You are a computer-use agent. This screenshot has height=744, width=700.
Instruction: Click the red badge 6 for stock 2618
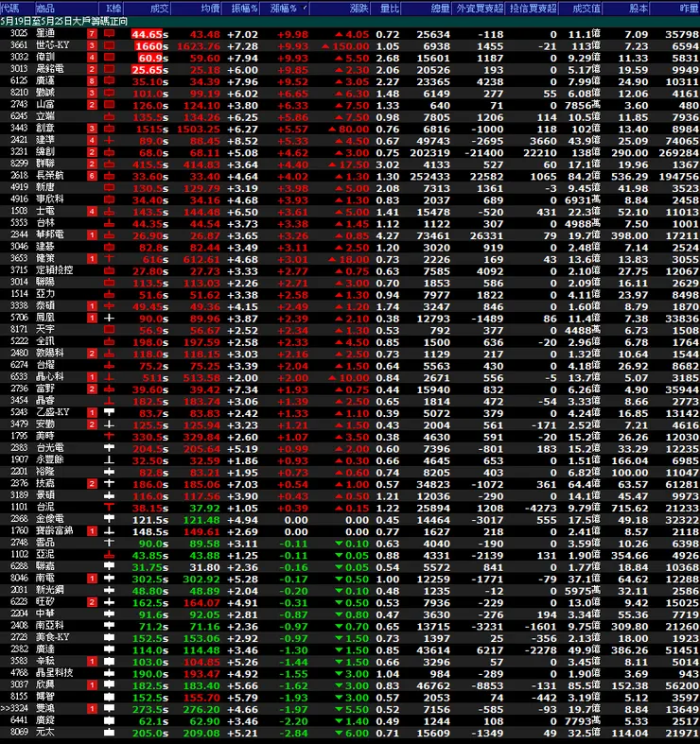coord(92,176)
